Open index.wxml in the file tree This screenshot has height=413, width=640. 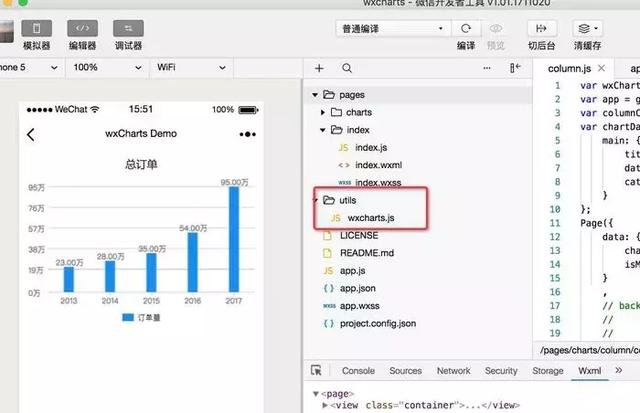coord(378,165)
